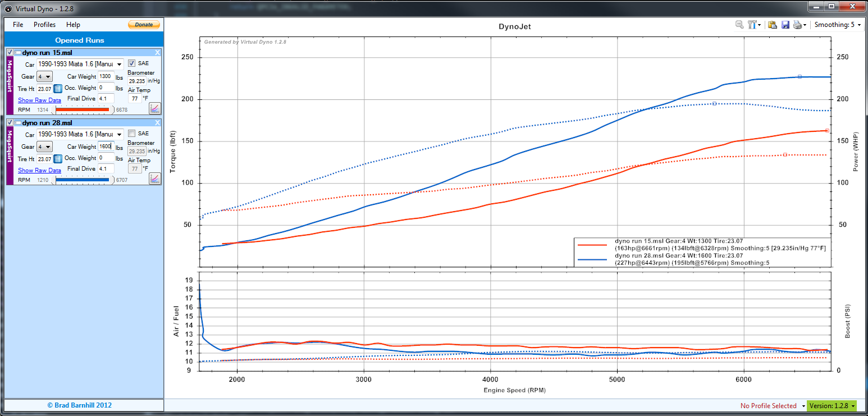868x416 pixels.
Task: Open Gear dropdown for dyno run 15
Action: pyautogui.click(x=44, y=76)
